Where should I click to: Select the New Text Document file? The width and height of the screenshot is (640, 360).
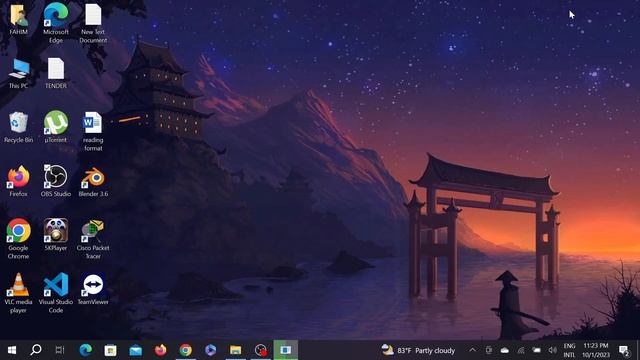pos(93,22)
